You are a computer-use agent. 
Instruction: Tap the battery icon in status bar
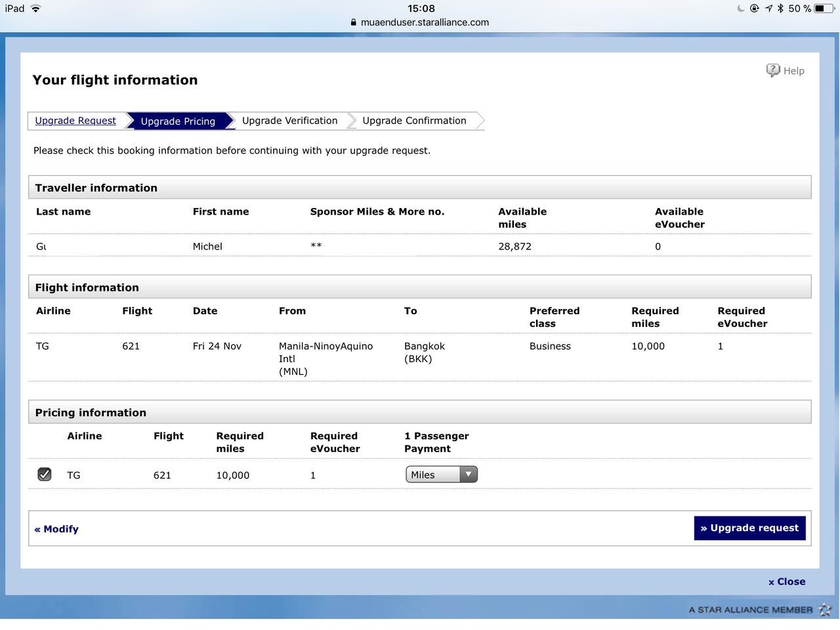[x=825, y=9]
